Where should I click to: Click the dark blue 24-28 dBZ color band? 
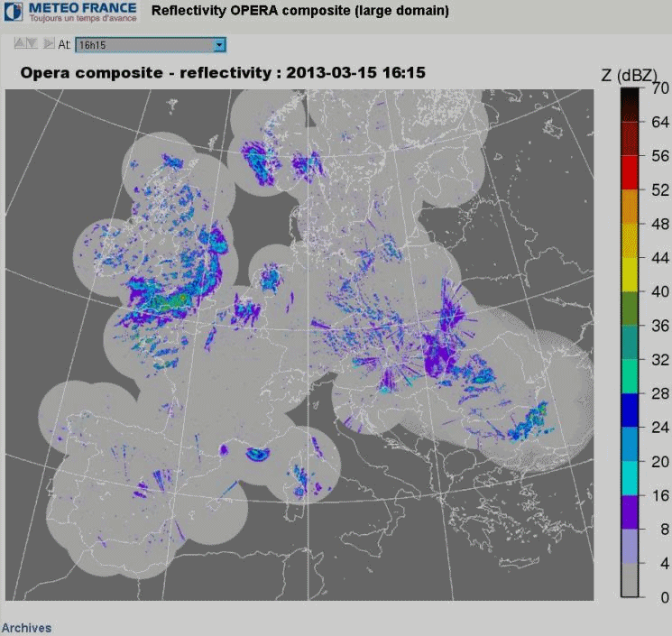click(630, 410)
